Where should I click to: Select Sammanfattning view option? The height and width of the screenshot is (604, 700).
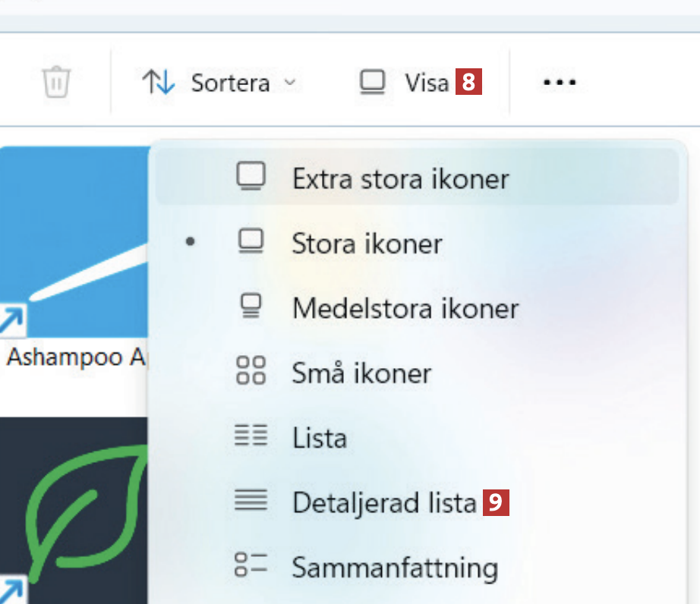pyautogui.click(x=417, y=567)
